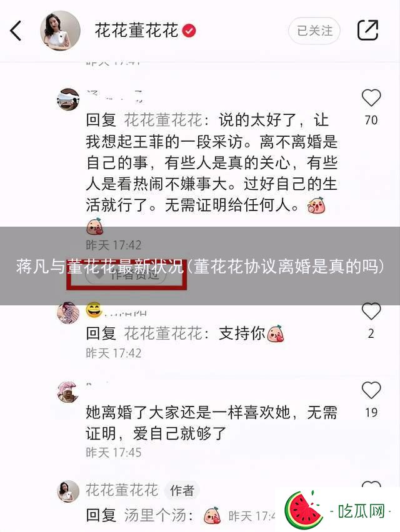The width and height of the screenshot is (400, 532).
Task: Tap the 汤里个汤 mentioned username
Action: 155,515
